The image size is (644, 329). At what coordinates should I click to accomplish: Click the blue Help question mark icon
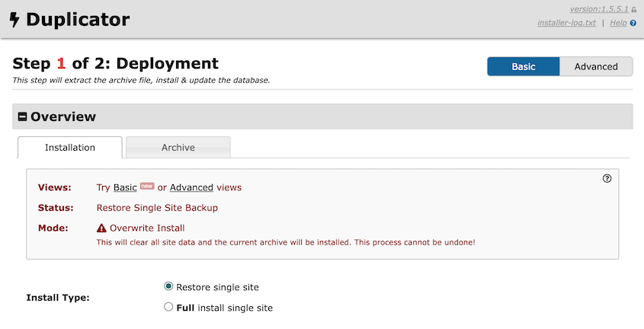633,24
